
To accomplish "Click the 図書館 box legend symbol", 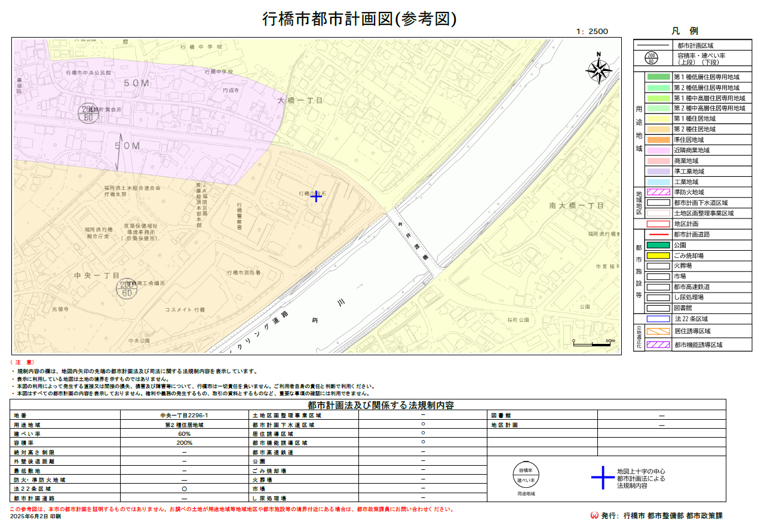I will point(658,308).
